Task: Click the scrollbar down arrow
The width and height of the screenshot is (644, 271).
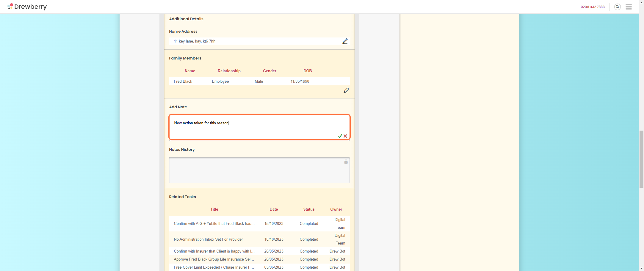Action: [641, 269]
